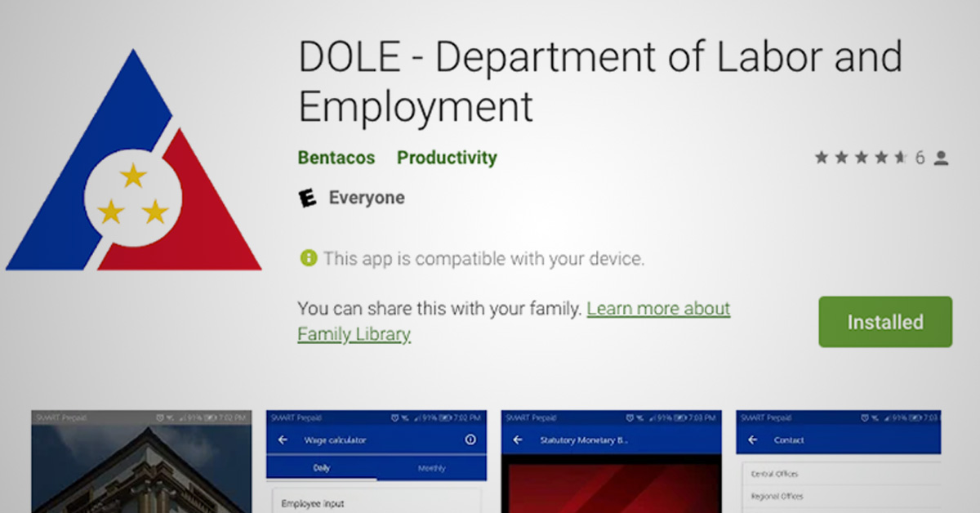Open the Bentacos developer page
The width and height of the screenshot is (980, 513).
coord(336,157)
